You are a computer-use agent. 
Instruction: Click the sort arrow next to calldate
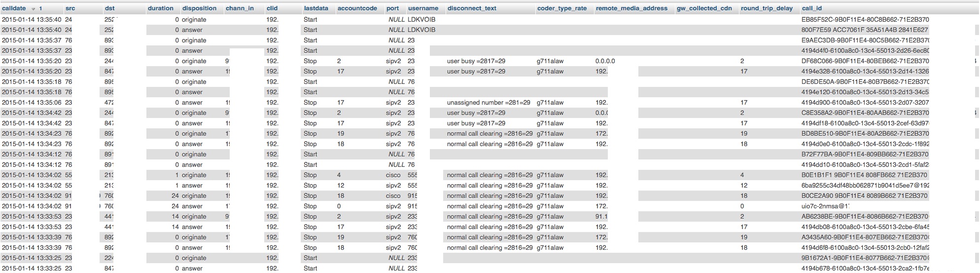coord(34,9)
